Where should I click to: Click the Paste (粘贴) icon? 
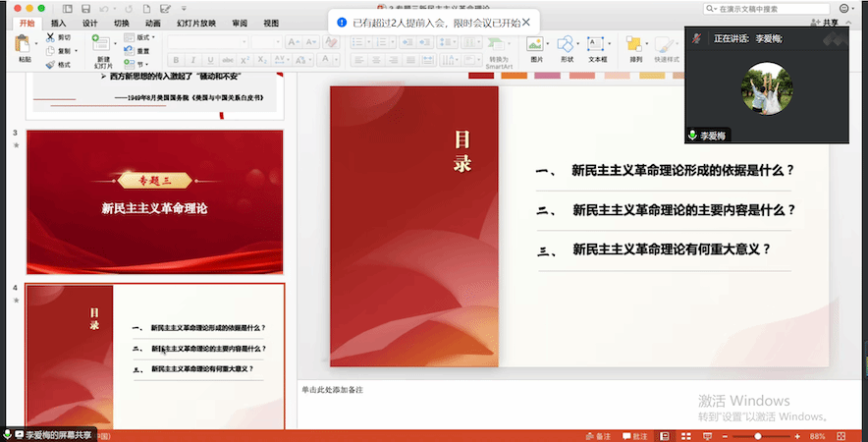pyautogui.click(x=25, y=45)
